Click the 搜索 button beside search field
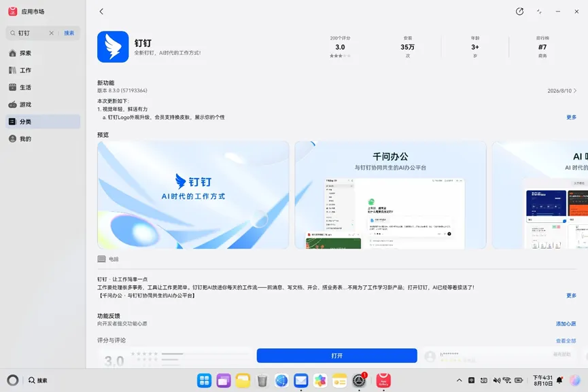Viewport: 588px width, 392px height. (x=69, y=33)
